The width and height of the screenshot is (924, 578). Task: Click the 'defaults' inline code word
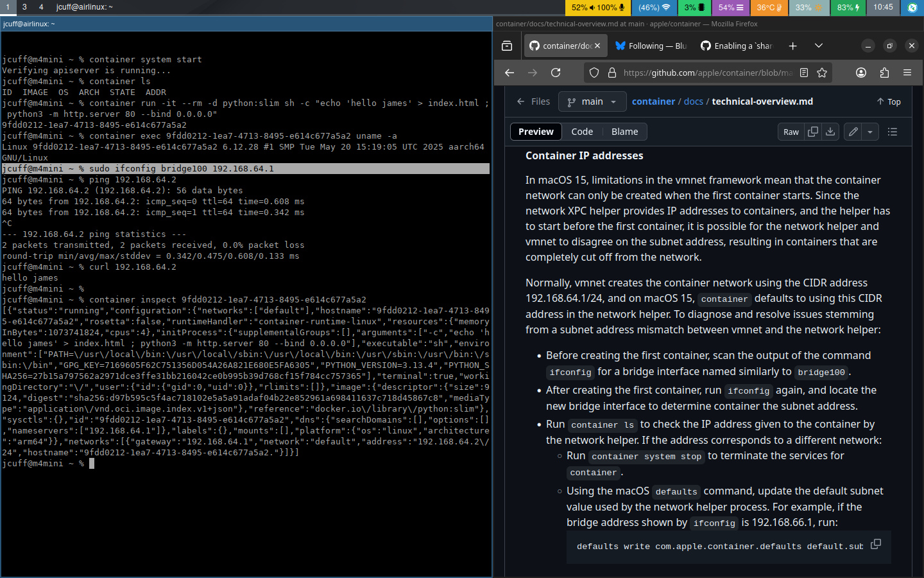(676, 491)
